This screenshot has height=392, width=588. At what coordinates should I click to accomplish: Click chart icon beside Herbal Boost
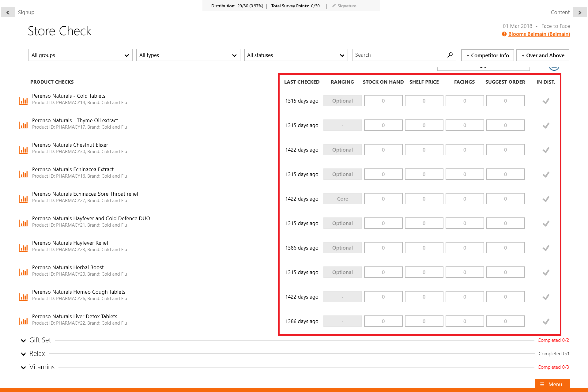(23, 272)
